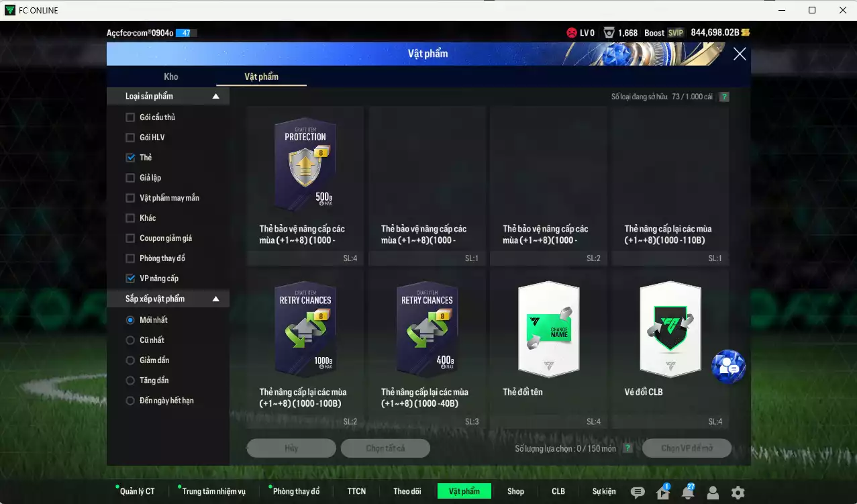Select the Thẻ đổi tên change name card
The width and height of the screenshot is (857, 504).
548,329
